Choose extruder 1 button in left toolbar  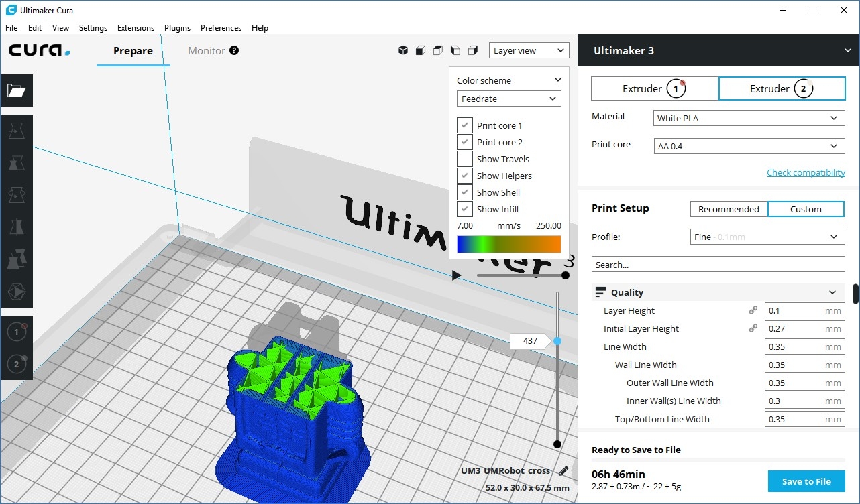(17, 331)
